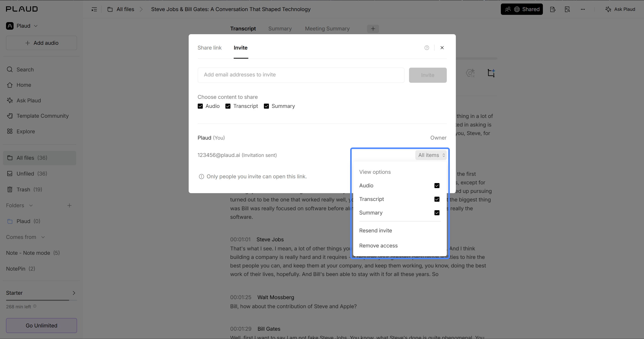Screen dimensions: 644x339
Task: Uncheck Transcript under Choose content to share
Action: [228, 106]
